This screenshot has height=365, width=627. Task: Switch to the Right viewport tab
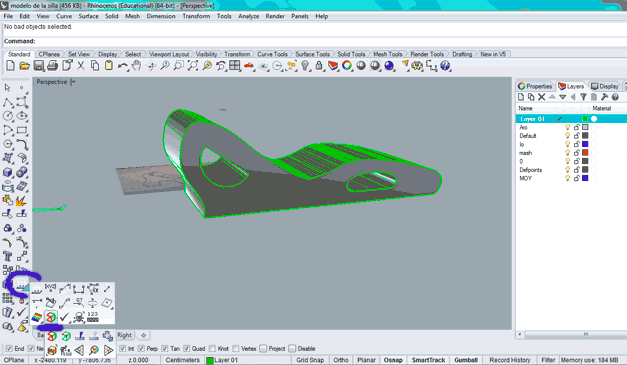pos(124,335)
